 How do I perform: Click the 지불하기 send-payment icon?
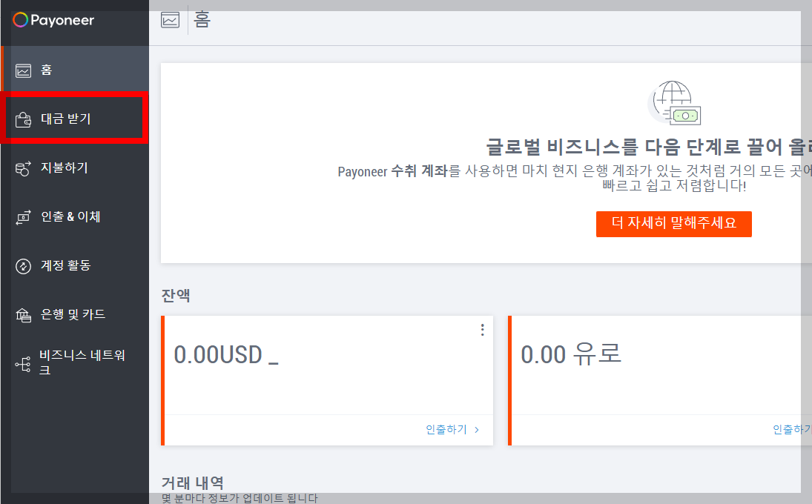point(23,168)
